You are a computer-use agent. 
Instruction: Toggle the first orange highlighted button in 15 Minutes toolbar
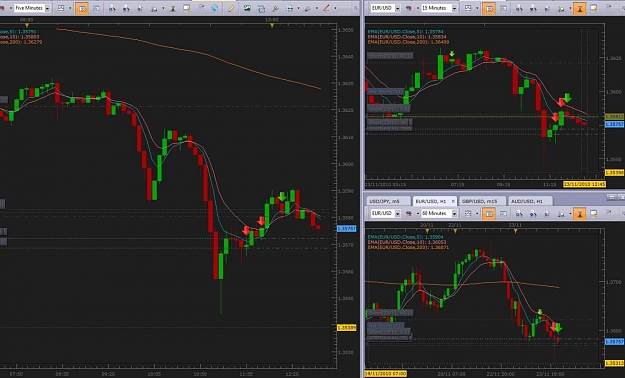(489, 8)
